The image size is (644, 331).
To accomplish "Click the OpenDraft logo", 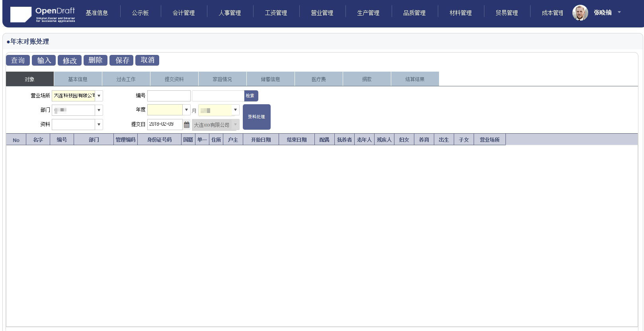I will click(x=43, y=14).
